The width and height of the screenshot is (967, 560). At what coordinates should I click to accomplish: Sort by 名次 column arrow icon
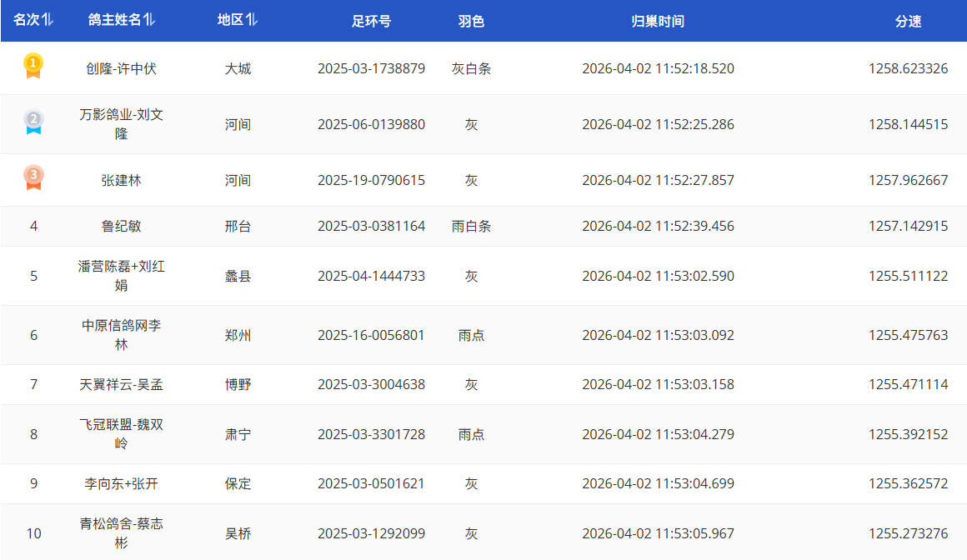[x=48, y=21]
